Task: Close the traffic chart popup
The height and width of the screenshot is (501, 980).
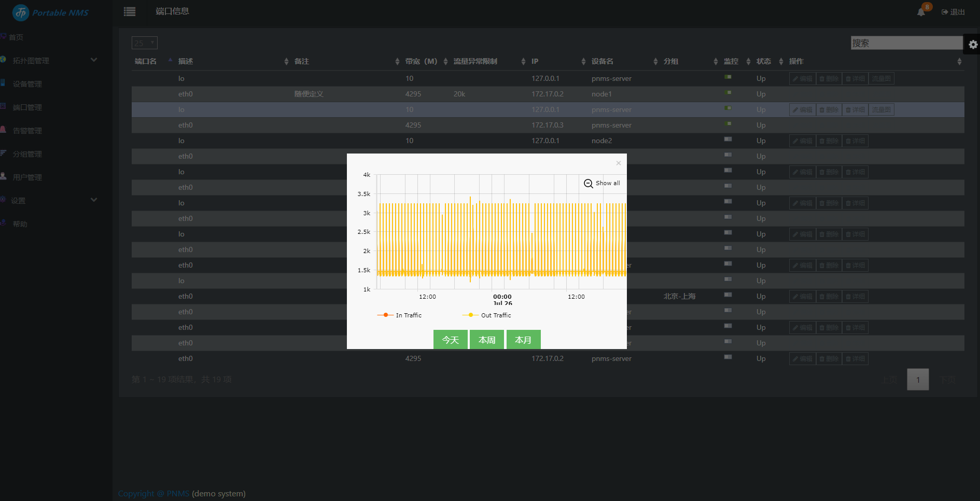Action: pyautogui.click(x=618, y=163)
